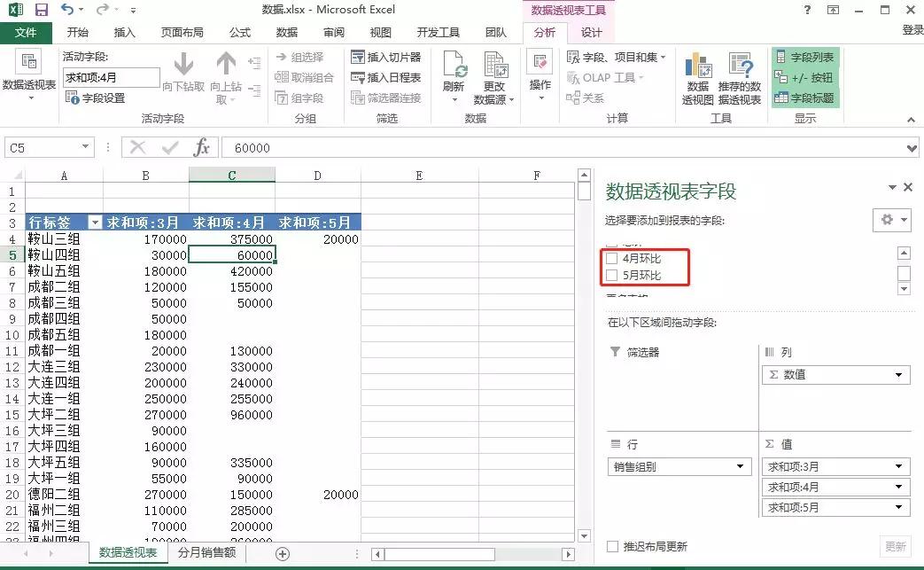Screen dimensions: 924x570
Task: Open the field list tools gear dropdown
Action: (892, 220)
